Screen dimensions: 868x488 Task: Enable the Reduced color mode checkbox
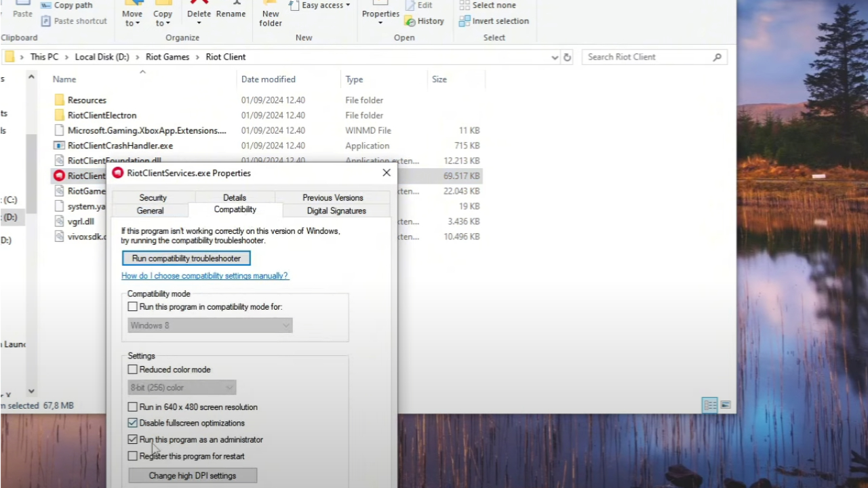tap(133, 369)
